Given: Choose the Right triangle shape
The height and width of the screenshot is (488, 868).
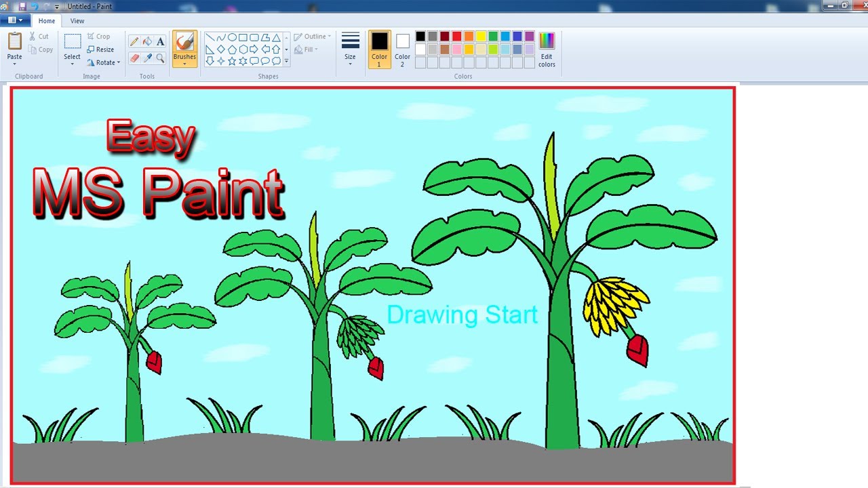Looking at the screenshot, I should coord(210,49).
